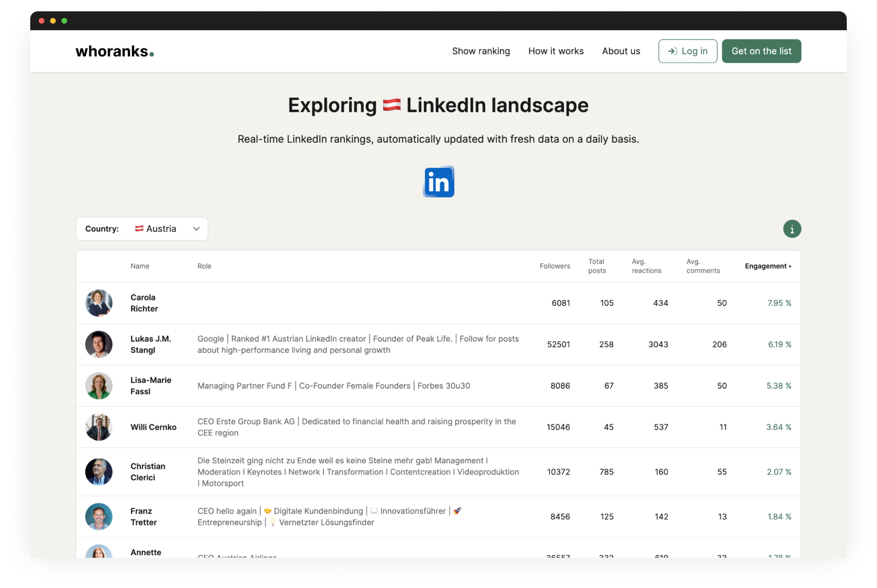Click the whoranks logo
The width and height of the screenshot is (877, 588).
pos(115,51)
